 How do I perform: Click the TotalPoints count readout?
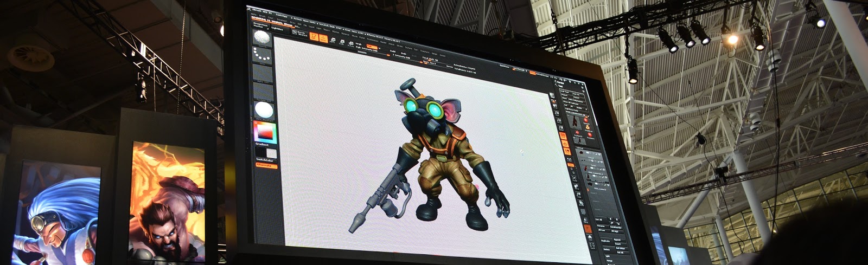(x=465, y=70)
